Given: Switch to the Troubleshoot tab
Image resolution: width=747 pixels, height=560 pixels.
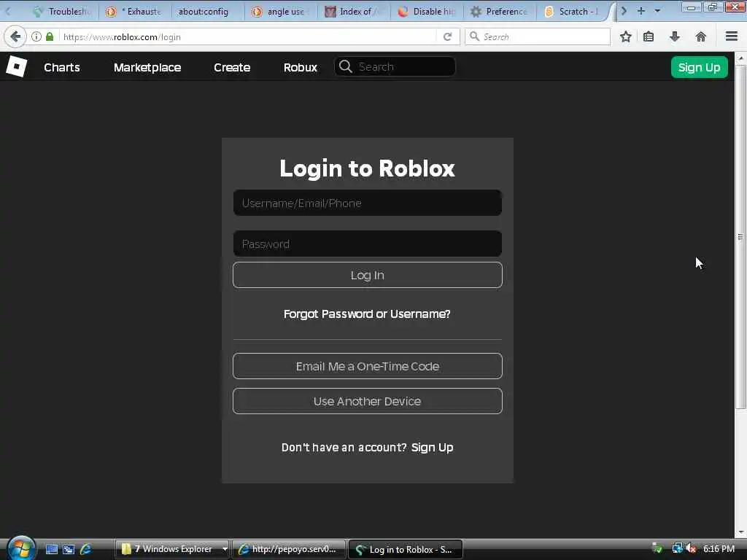Looking at the screenshot, I should (x=62, y=12).
